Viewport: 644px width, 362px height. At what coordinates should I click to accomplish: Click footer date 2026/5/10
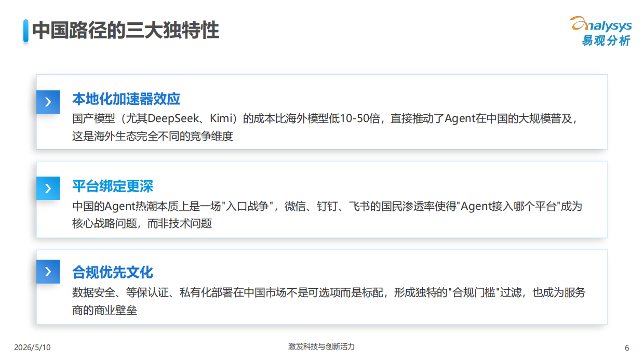pos(32,347)
